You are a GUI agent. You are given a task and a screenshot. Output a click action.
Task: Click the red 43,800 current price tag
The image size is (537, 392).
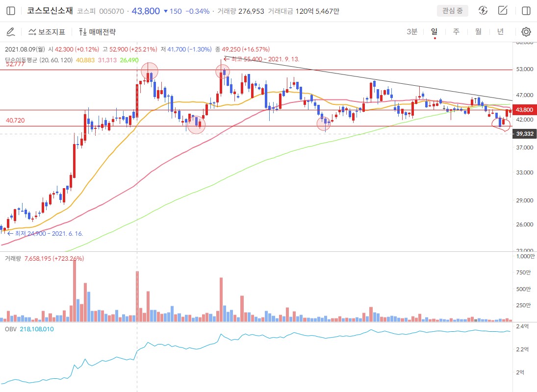tap(524, 110)
